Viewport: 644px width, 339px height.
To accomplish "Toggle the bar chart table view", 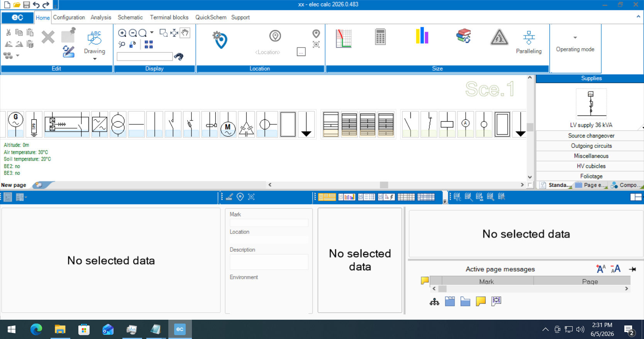I will point(347,197).
